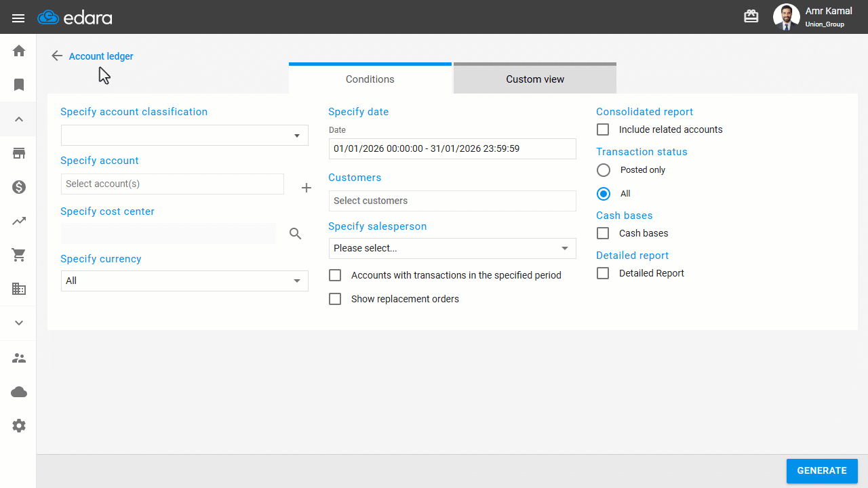Open the account classification dropdown

[184, 136]
